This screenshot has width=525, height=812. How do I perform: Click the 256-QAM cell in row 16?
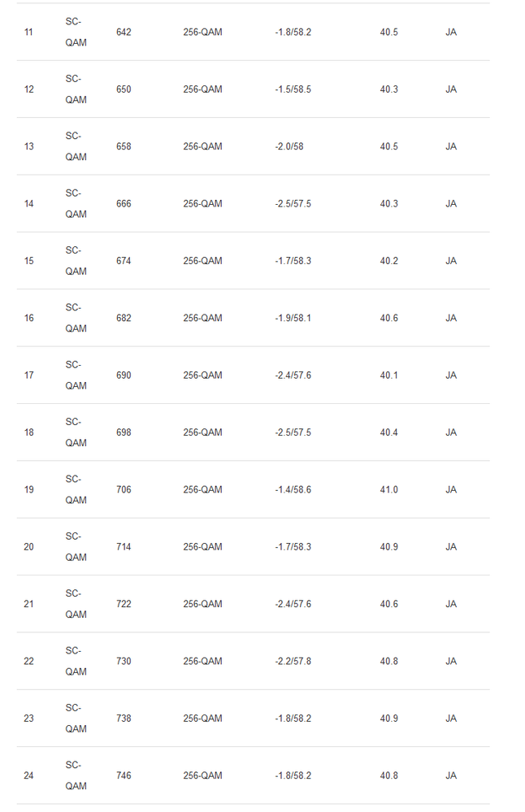coord(202,318)
